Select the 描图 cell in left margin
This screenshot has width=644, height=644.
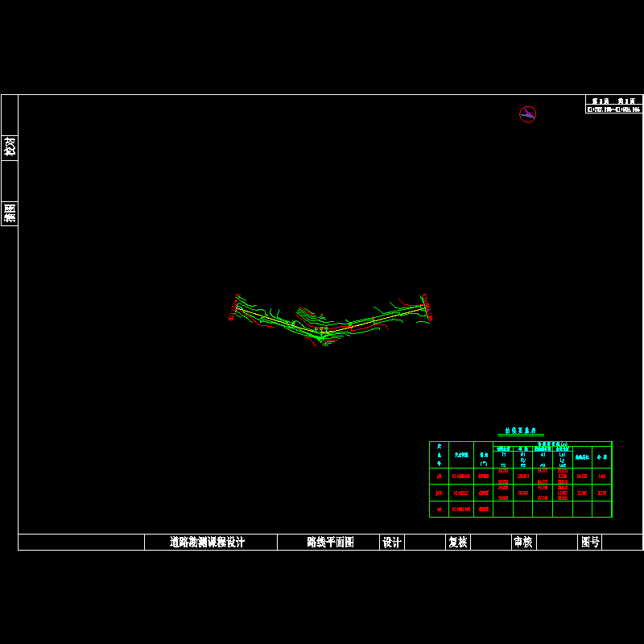coord(10,213)
